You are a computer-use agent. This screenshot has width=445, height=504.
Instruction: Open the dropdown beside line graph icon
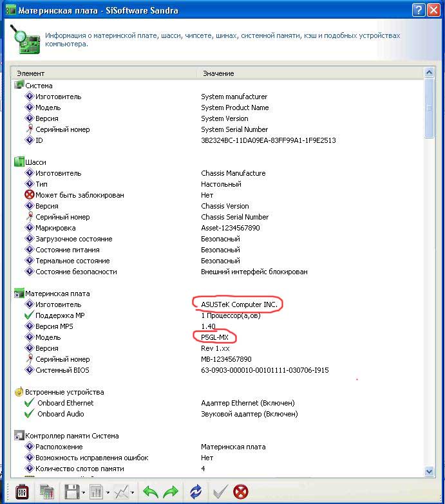point(133,493)
